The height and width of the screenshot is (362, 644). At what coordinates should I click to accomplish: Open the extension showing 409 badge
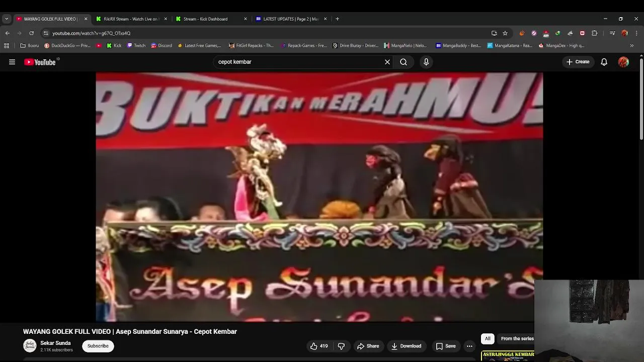click(x=546, y=33)
